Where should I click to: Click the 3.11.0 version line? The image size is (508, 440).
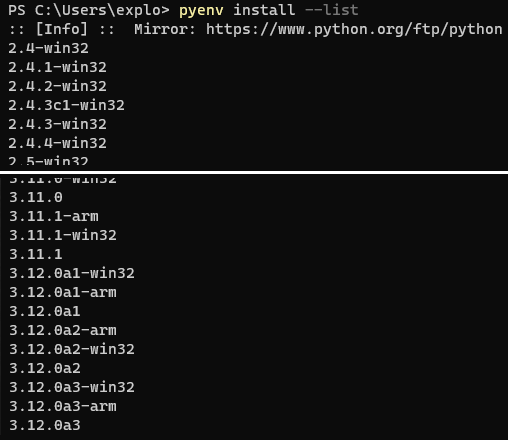36,197
